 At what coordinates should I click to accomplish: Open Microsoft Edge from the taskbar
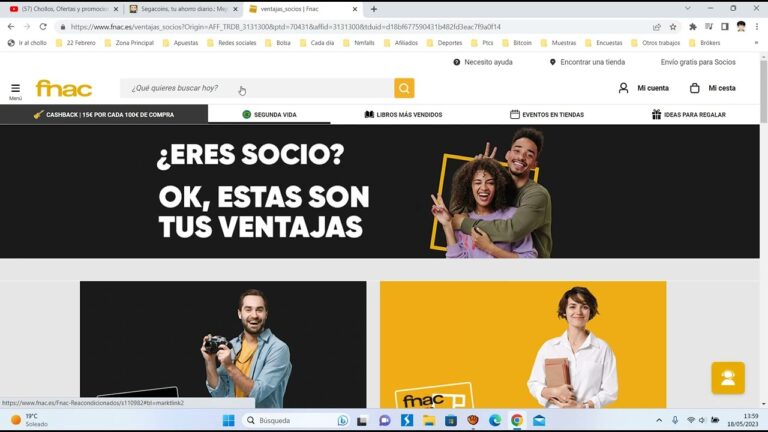[x=495, y=420]
